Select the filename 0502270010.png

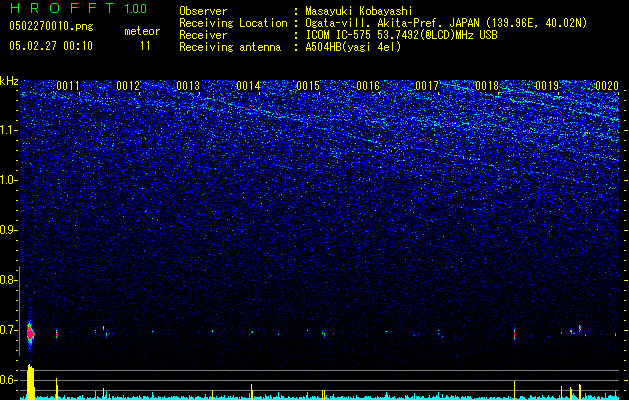pyautogui.click(x=51, y=26)
